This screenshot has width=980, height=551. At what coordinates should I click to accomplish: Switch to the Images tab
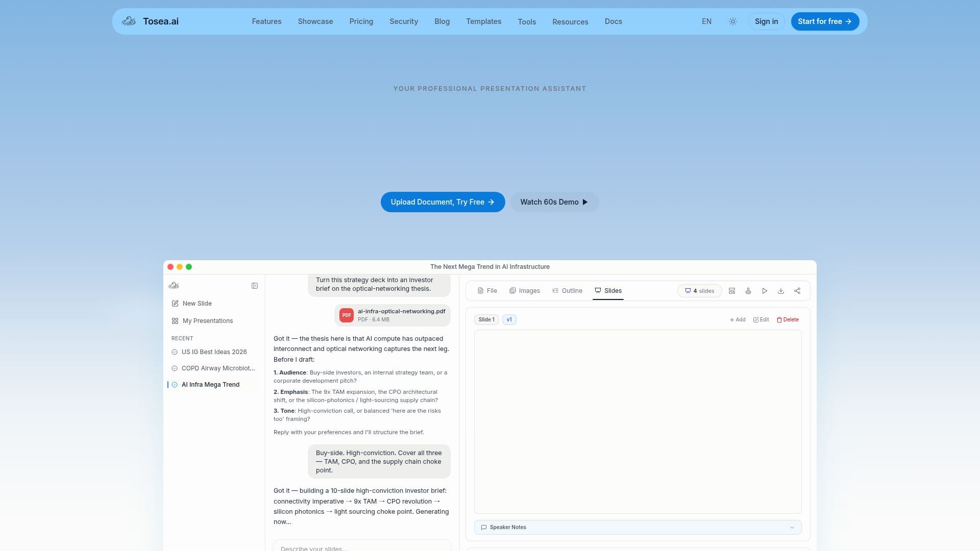tap(524, 291)
